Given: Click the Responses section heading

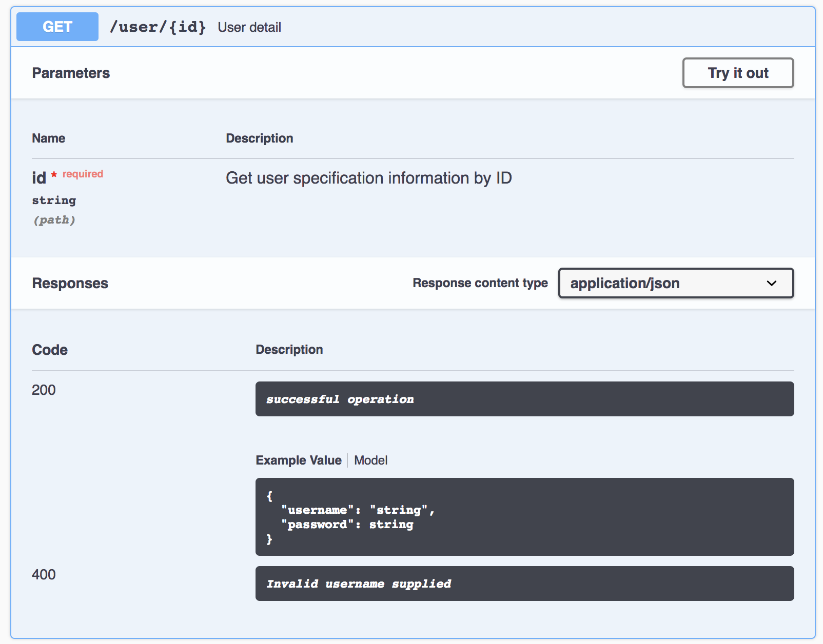Looking at the screenshot, I should tap(70, 283).
